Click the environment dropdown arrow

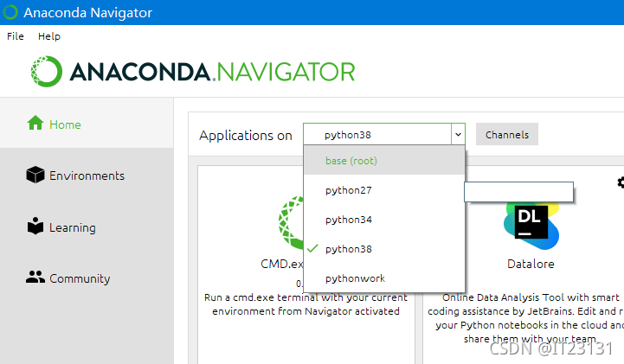458,134
